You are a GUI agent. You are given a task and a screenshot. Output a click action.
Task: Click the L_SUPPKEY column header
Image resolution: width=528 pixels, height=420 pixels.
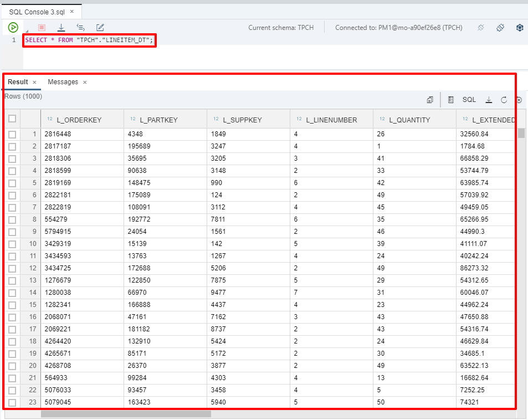pos(249,120)
